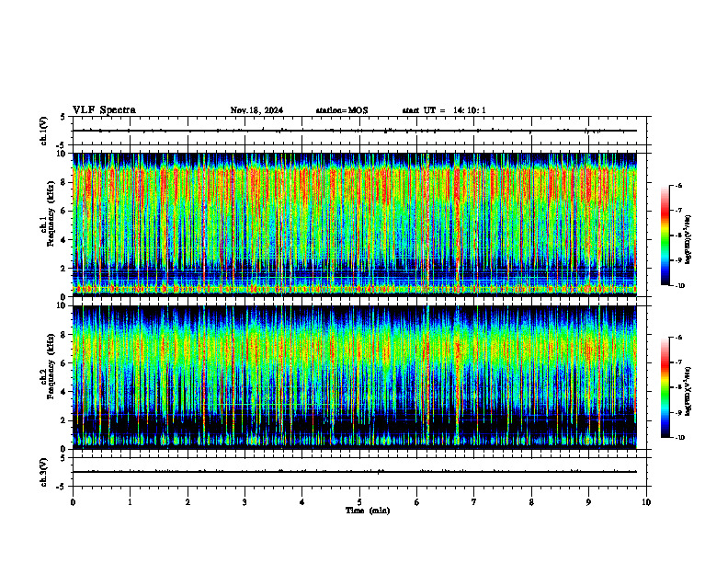Click the "-6" label on ch.1 color bar
The image size is (728, 563).
click(678, 186)
